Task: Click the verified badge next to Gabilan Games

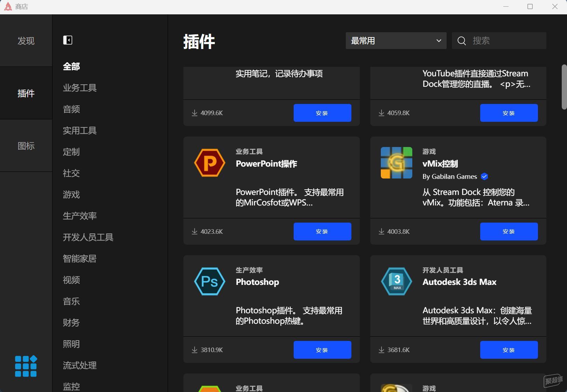Action: [484, 176]
